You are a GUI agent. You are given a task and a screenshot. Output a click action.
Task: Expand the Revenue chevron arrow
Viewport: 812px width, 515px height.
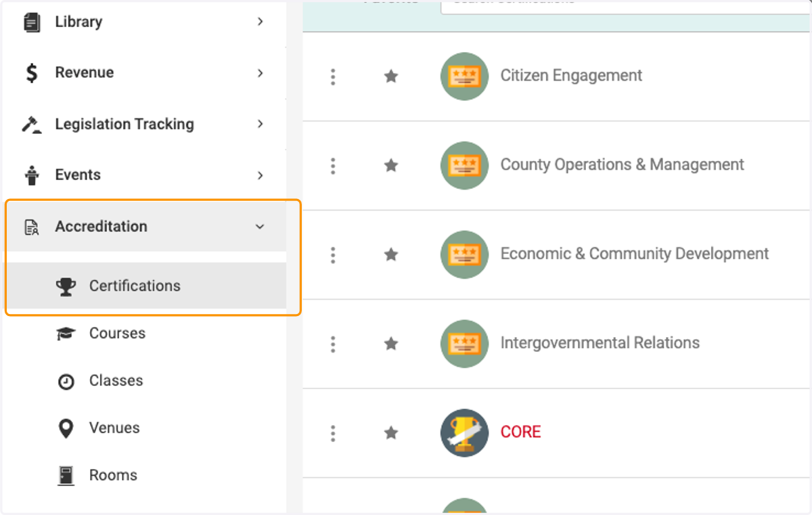click(x=261, y=73)
